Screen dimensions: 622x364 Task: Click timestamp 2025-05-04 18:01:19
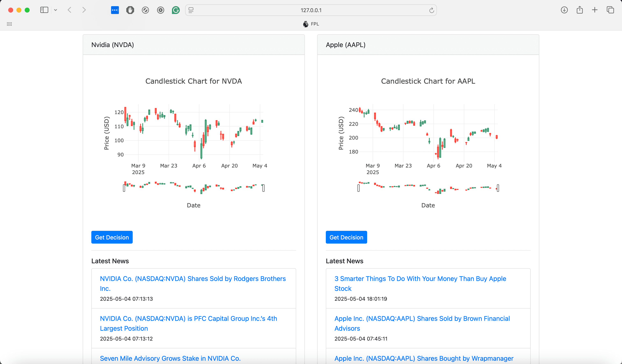[361, 299]
